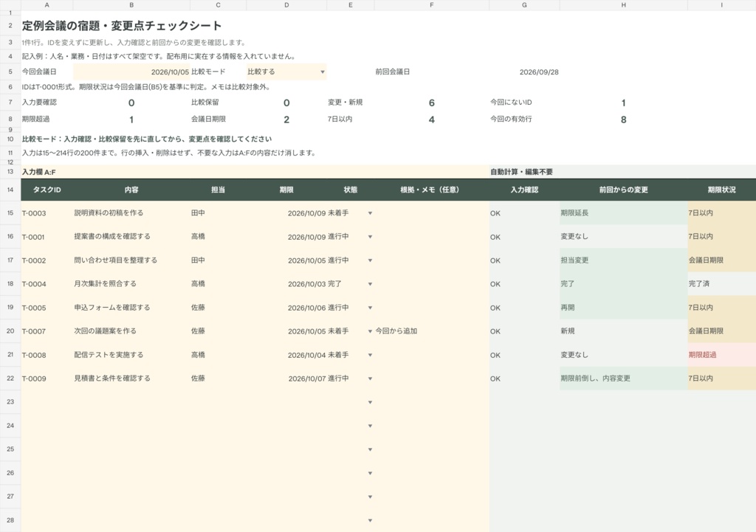Click the 期限状況 table header
This screenshot has height=532, width=756.
tap(722, 190)
